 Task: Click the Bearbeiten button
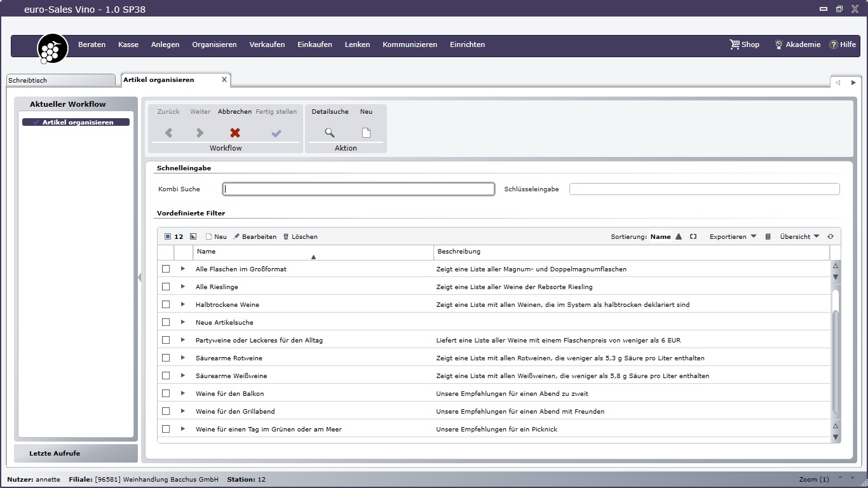click(255, 236)
